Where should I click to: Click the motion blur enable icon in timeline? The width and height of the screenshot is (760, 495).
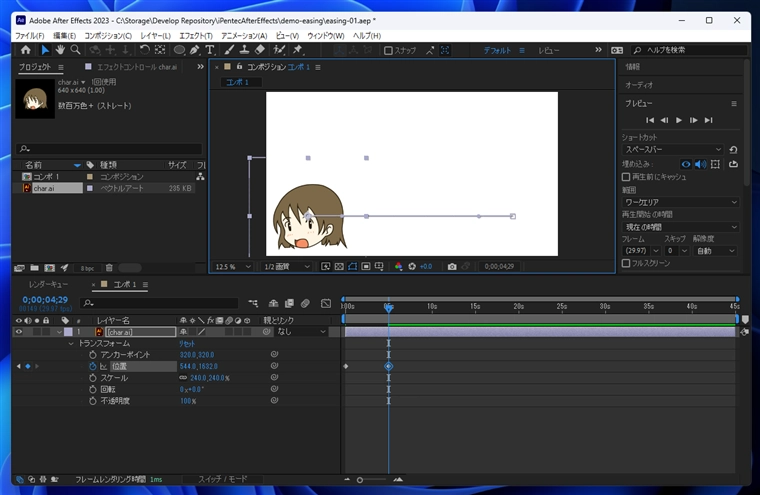305,303
